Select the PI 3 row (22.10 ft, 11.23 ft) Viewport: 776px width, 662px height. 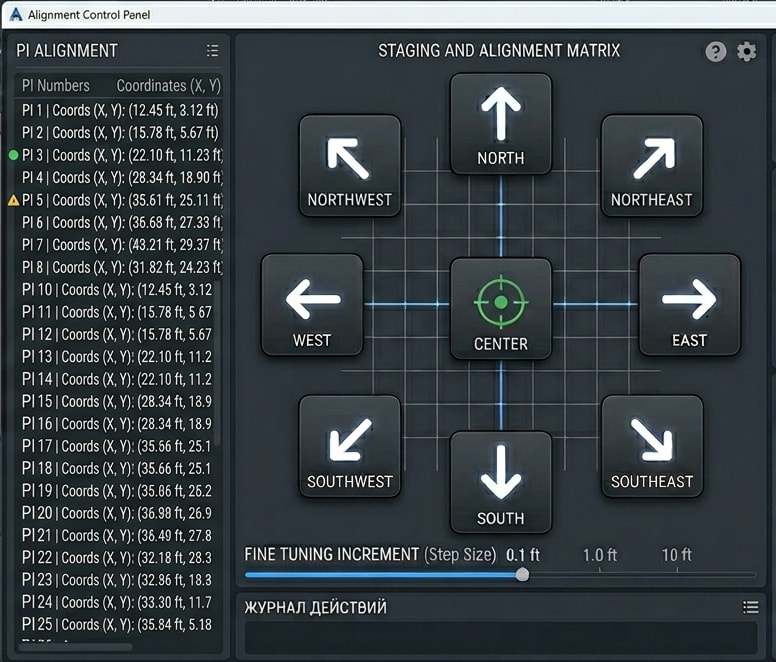pos(119,155)
